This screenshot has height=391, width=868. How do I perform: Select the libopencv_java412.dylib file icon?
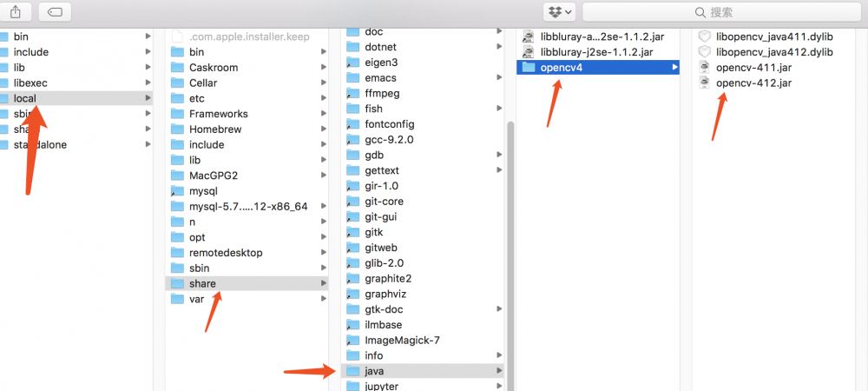(x=704, y=52)
